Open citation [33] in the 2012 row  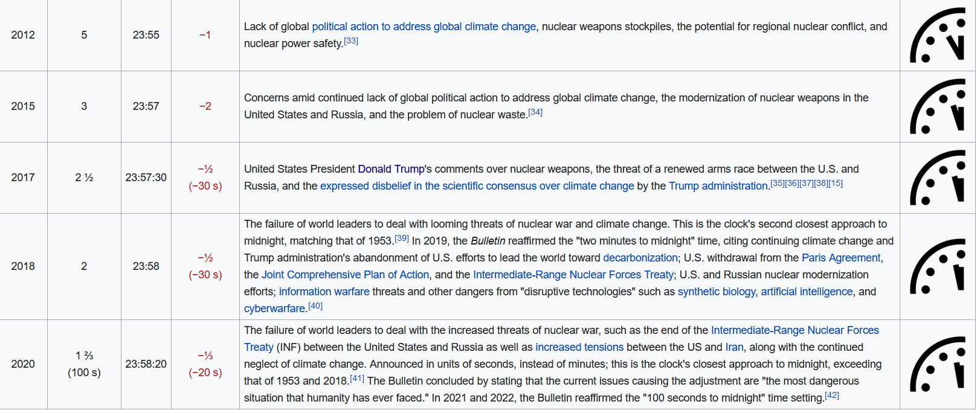[351, 41]
